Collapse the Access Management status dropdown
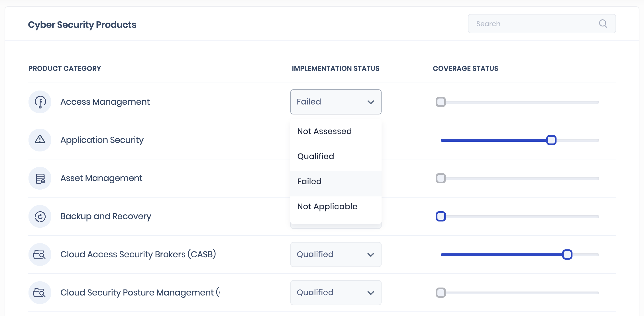644x316 pixels. (336, 102)
